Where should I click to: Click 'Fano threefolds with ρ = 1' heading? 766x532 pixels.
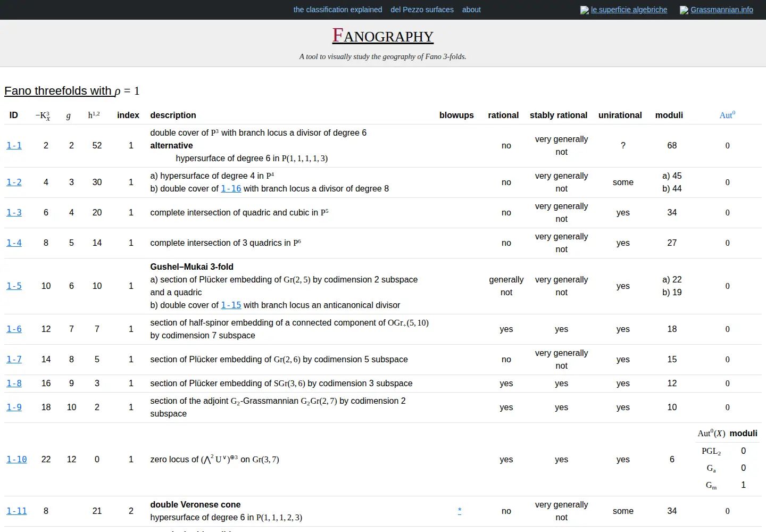[x=72, y=91]
